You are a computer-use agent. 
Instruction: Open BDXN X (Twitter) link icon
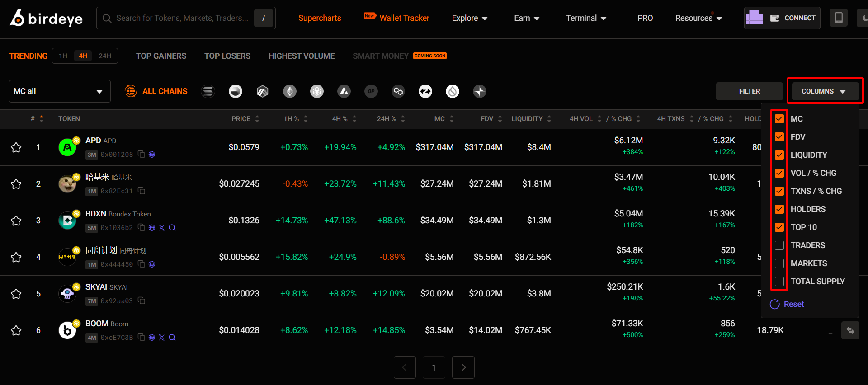pyautogui.click(x=162, y=228)
